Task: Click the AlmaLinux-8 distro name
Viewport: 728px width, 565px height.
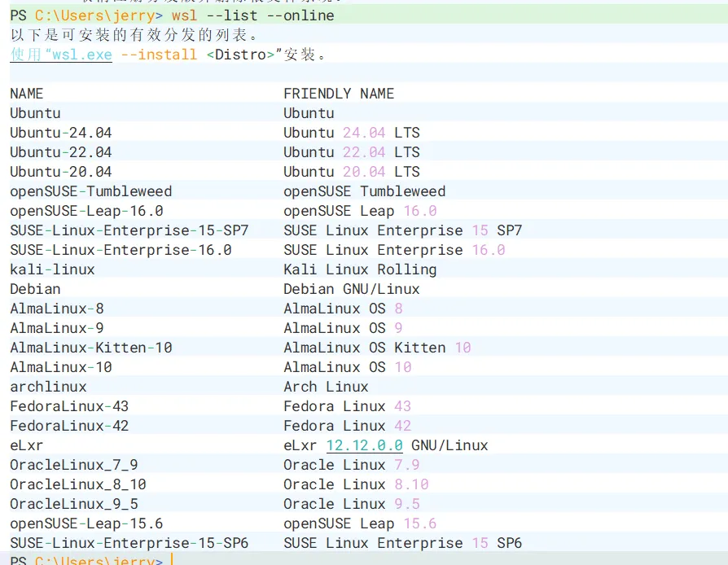Action: point(57,309)
